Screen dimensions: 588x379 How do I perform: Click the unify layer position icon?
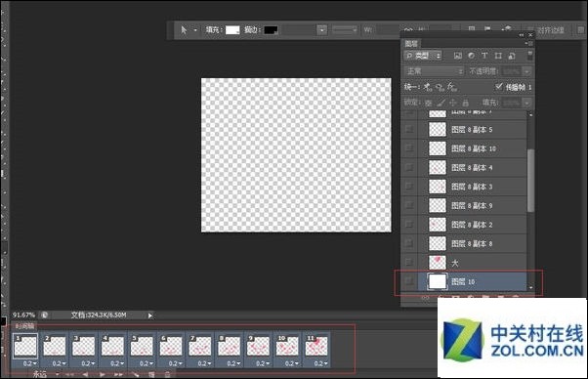[x=428, y=87]
